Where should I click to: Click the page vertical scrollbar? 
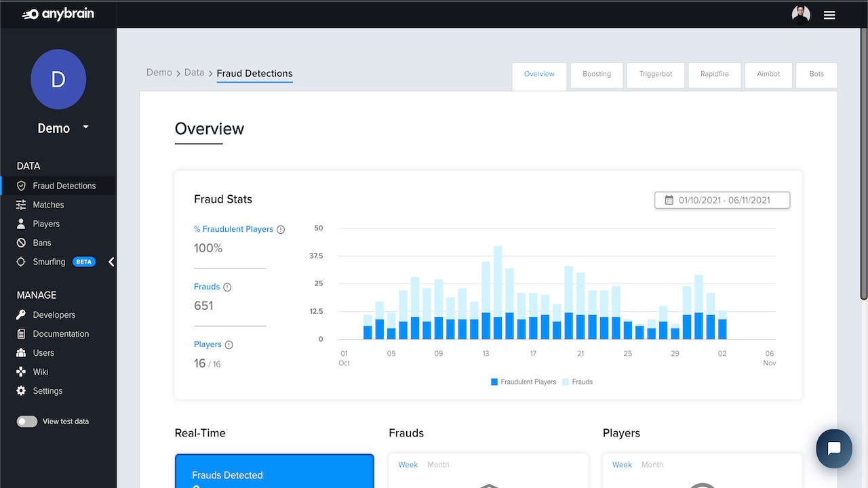click(863, 163)
